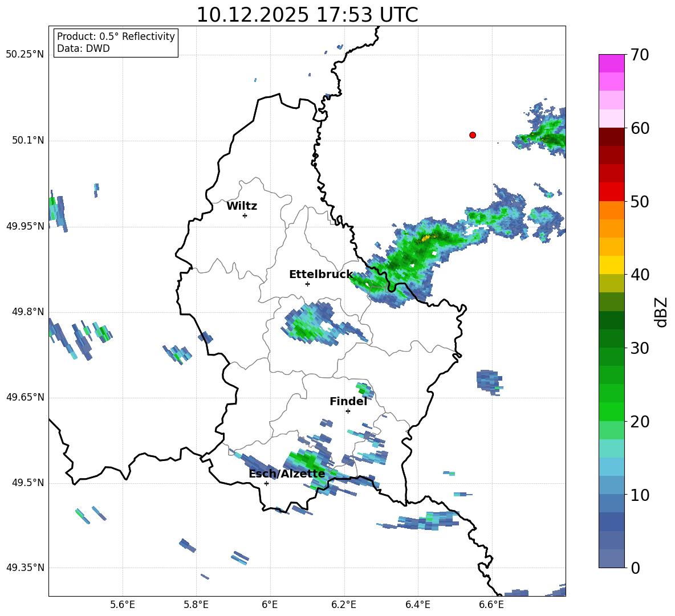Click the slate blue bottom colorbar segment
This screenshot has height=616, width=675.
(x=611, y=558)
